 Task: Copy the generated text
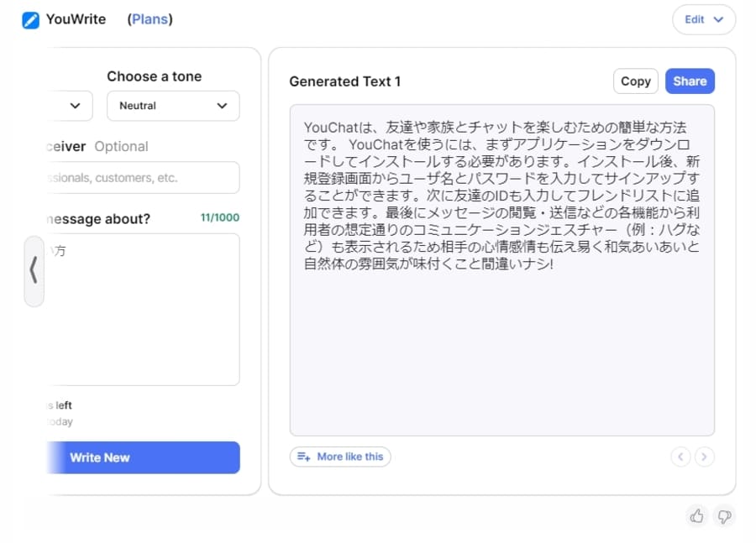(x=636, y=81)
